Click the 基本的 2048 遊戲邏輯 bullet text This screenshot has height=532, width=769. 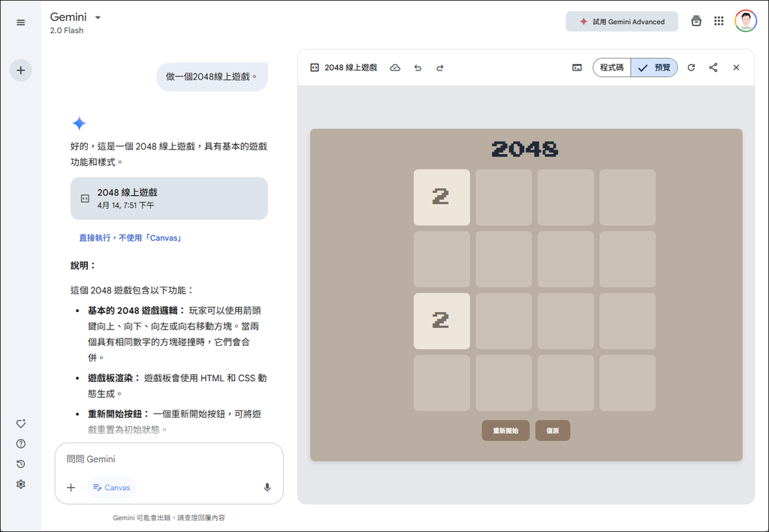[137, 311]
